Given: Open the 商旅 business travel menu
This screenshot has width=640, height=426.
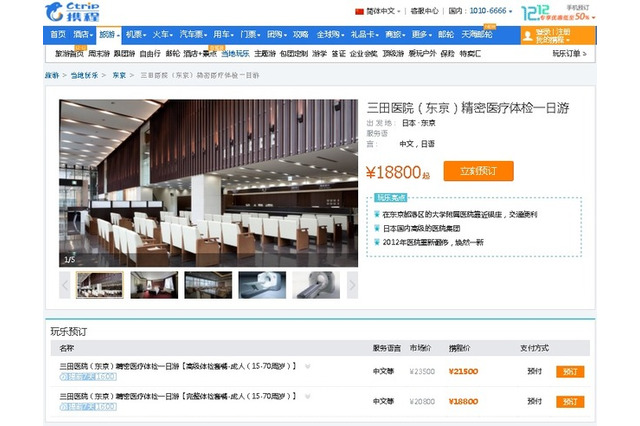Looking at the screenshot, I should (x=395, y=35).
